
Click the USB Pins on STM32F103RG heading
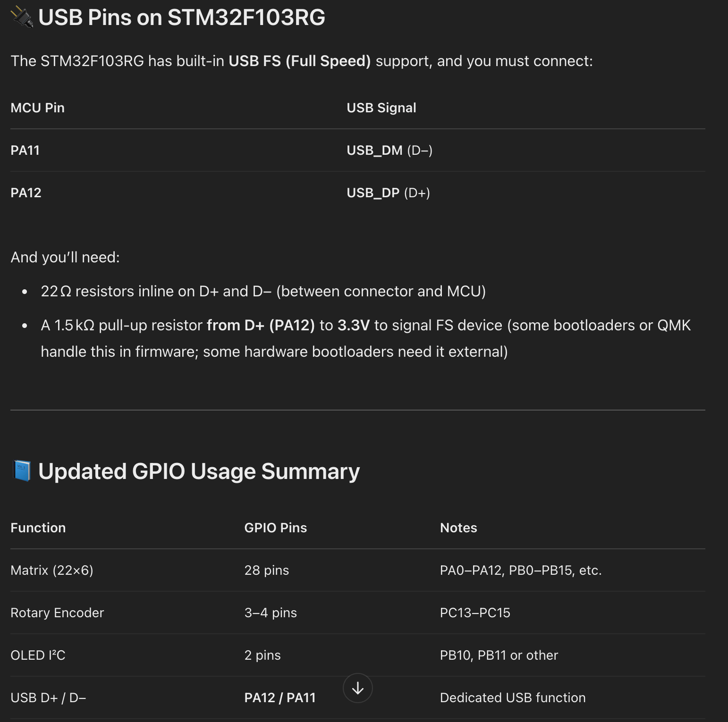(182, 17)
